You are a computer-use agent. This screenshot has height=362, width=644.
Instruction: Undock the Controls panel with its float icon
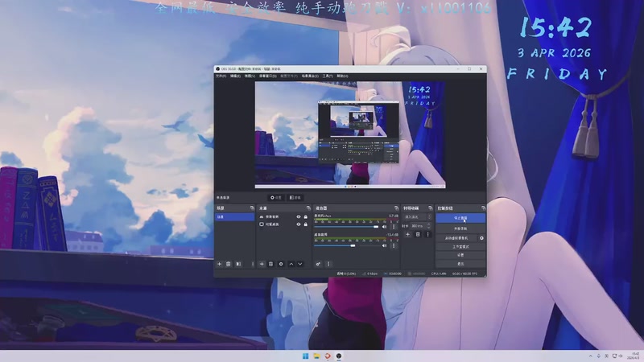[483, 208]
